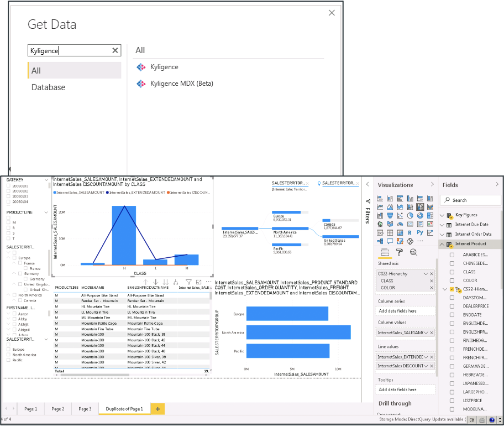Select the globe map visual

[x=380, y=224]
